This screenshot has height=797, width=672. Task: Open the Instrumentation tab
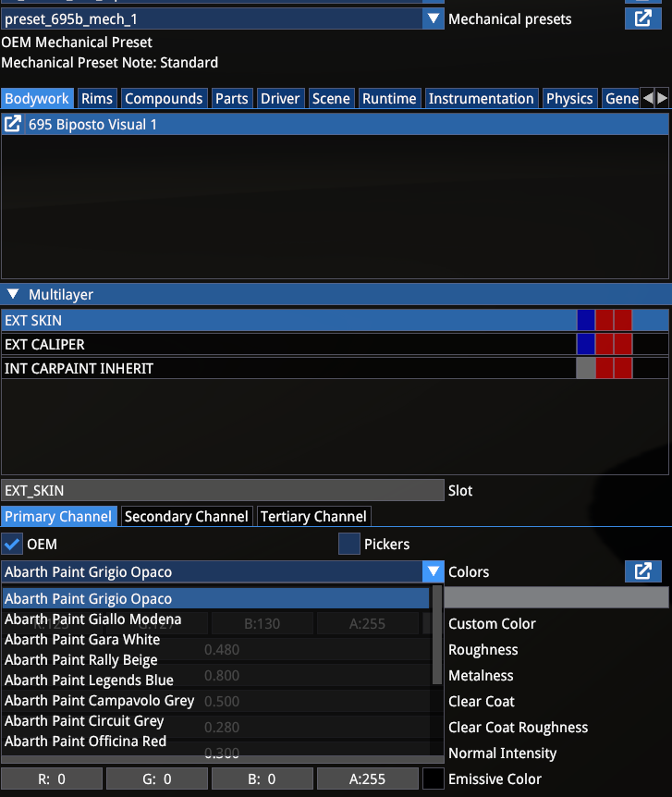[x=481, y=98]
